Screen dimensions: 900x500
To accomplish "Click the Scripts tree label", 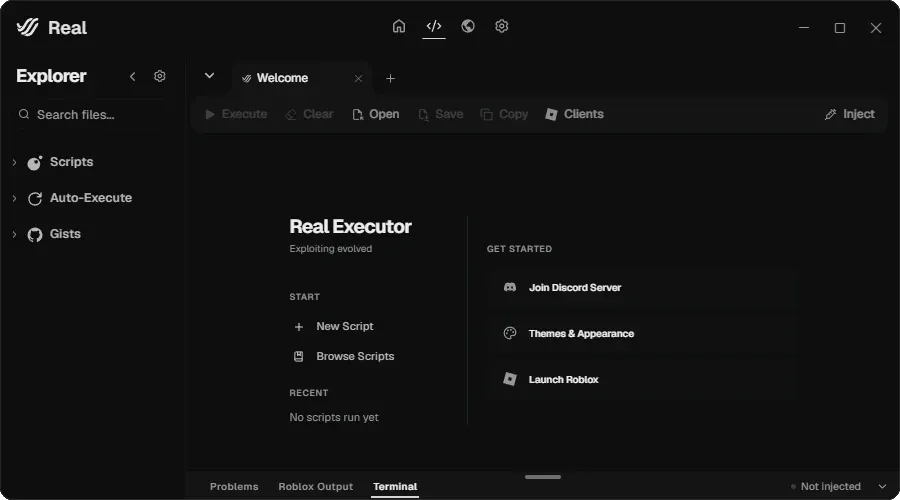I will pyautogui.click(x=71, y=162).
